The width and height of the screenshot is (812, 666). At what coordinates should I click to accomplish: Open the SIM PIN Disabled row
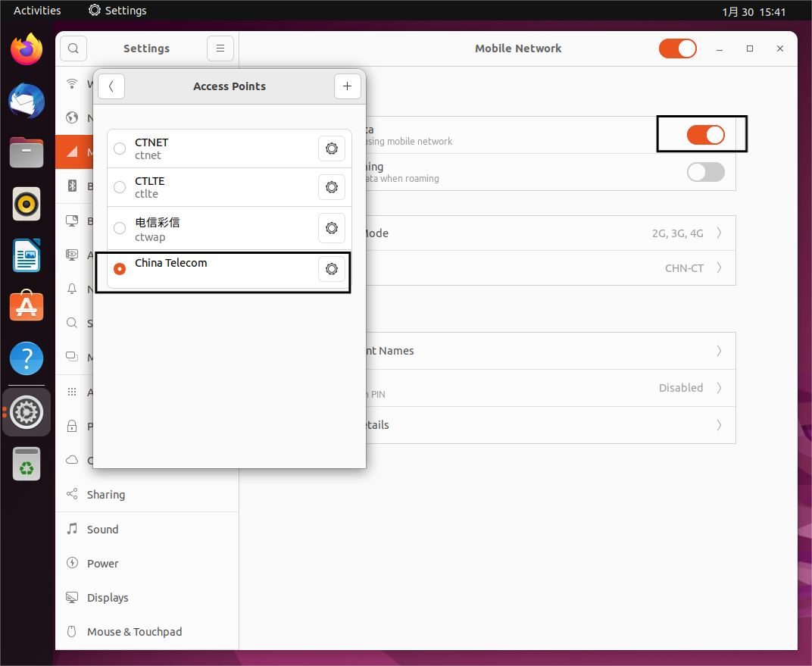click(550, 388)
